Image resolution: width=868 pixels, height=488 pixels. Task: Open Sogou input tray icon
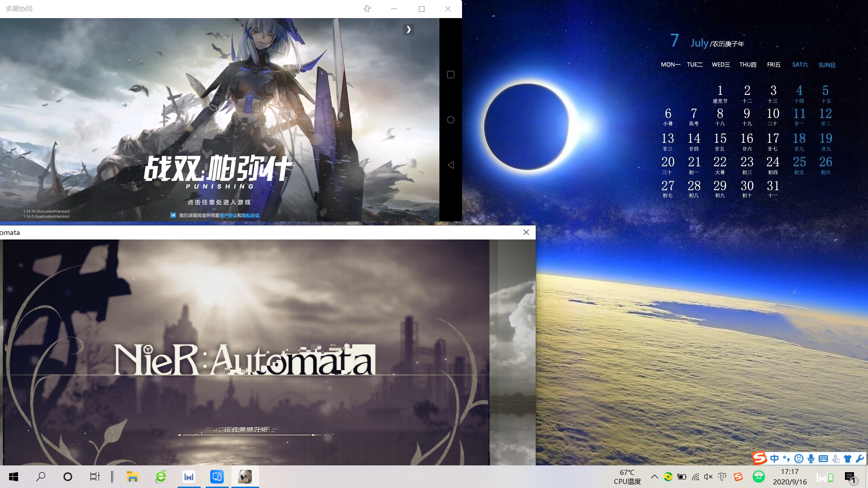738,477
